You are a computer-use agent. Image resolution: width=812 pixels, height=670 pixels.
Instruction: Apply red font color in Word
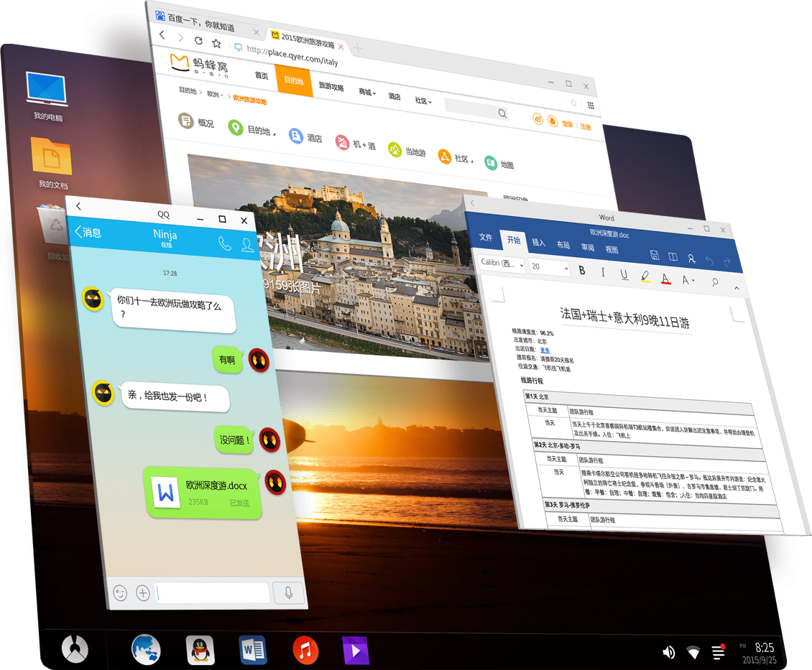coord(666,279)
